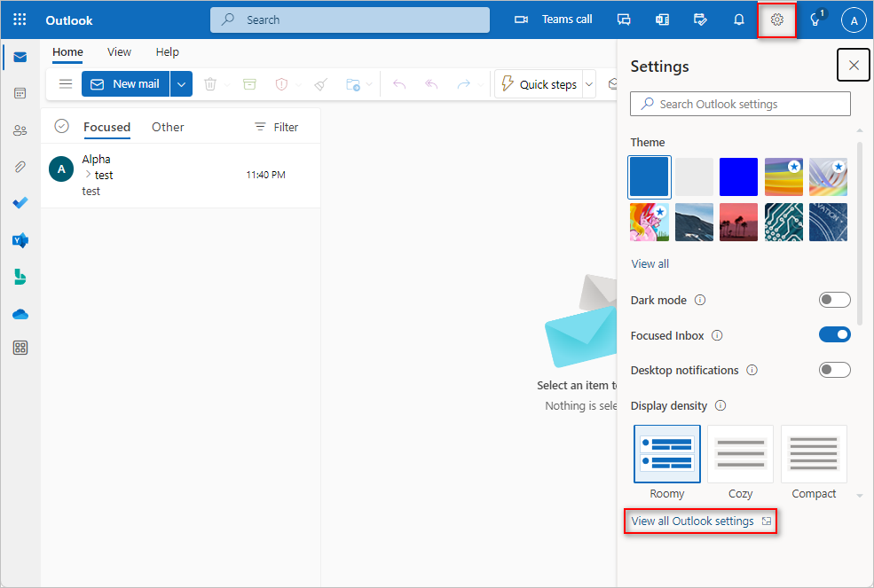Click the Archive icon
Screen dimensions: 874x588
(x=249, y=84)
